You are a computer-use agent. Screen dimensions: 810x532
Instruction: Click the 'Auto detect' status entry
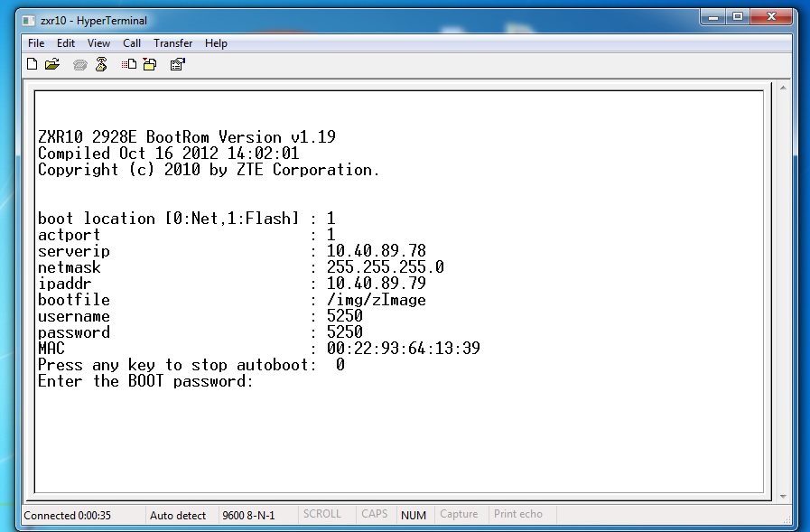pyautogui.click(x=178, y=516)
